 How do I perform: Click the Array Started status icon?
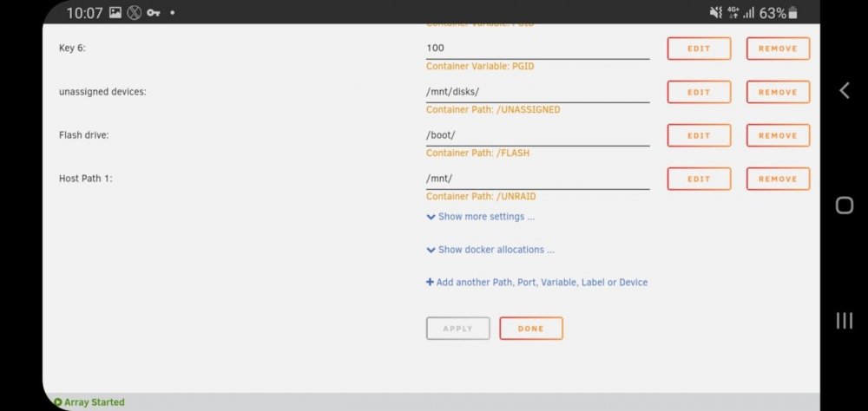point(57,402)
